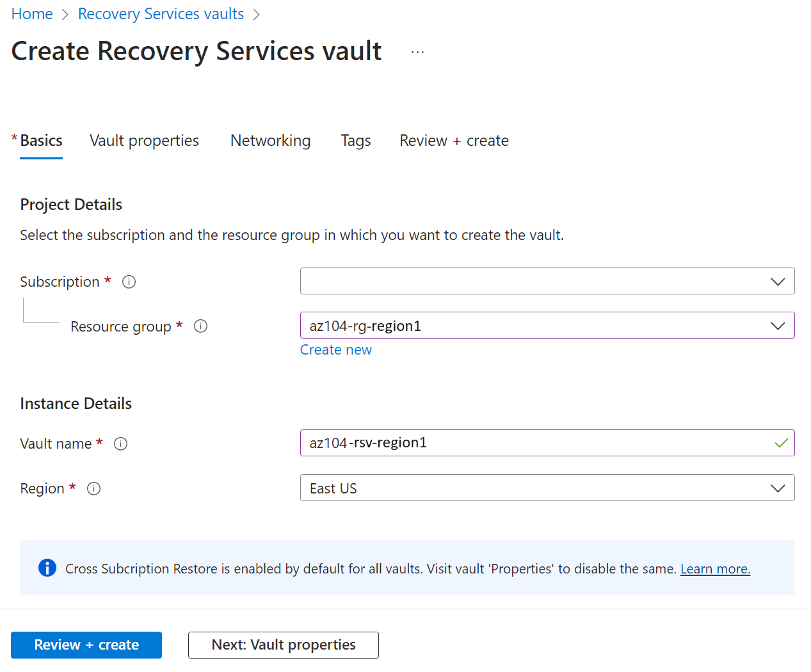The width and height of the screenshot is (811, 672).
Task: Select the Vault properties tab
Action: coord(144,140)
